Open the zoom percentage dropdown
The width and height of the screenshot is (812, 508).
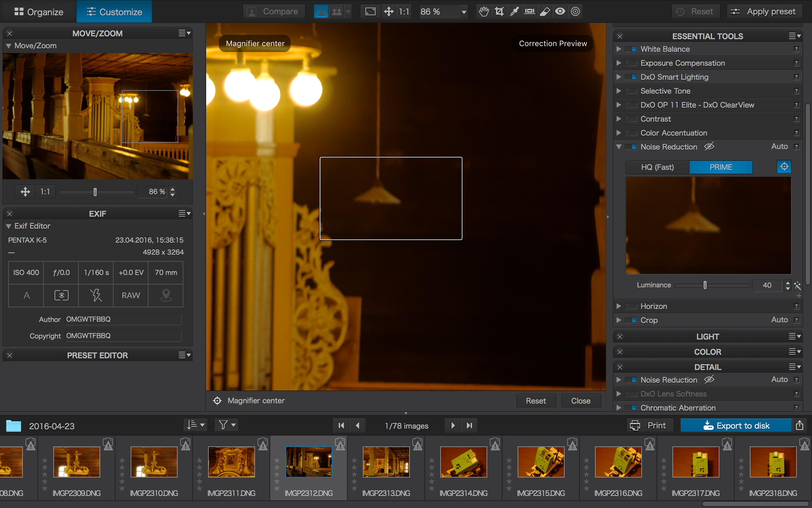(464, 12)
